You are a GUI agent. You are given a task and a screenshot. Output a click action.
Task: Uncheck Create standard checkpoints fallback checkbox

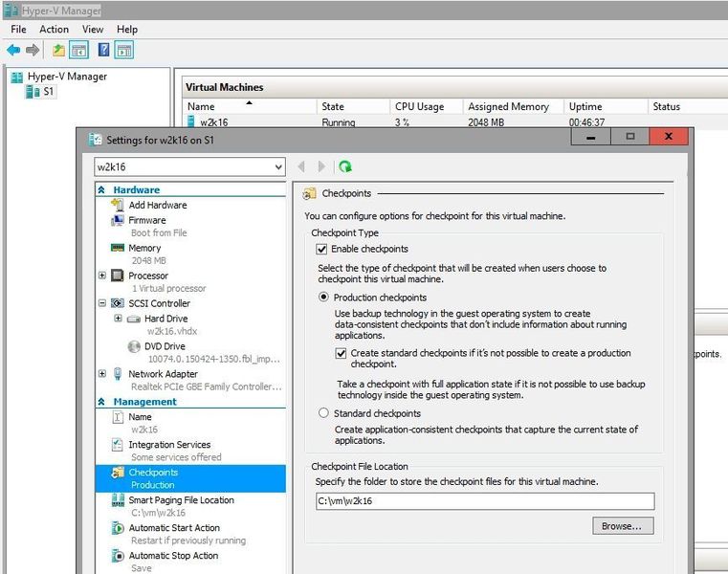pyautogui.click(x=341, y=353)
